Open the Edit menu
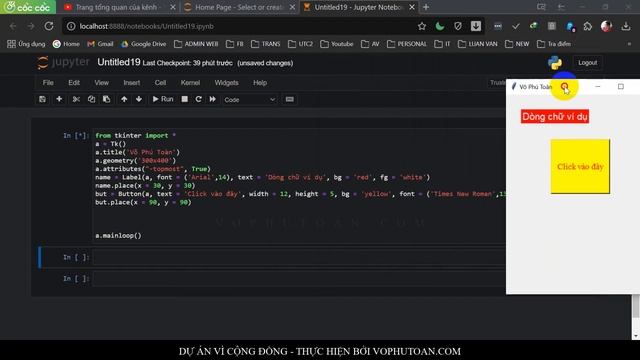This screenshot has height=360, width=640. coord(74,83)
